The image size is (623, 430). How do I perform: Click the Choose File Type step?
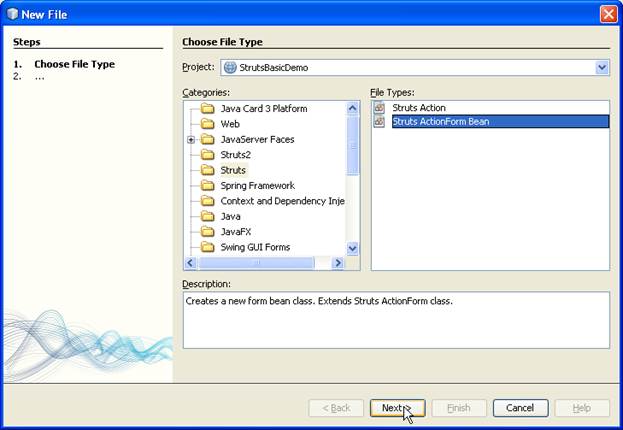point(75,64)
